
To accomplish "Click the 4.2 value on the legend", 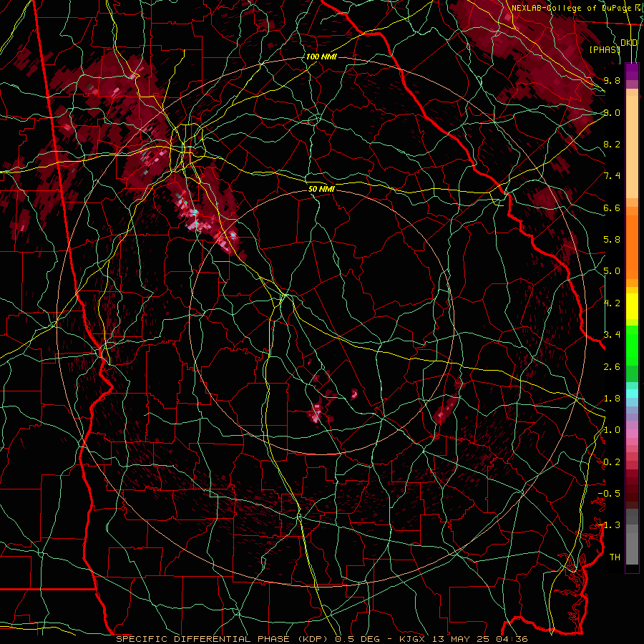I will 612,303.
